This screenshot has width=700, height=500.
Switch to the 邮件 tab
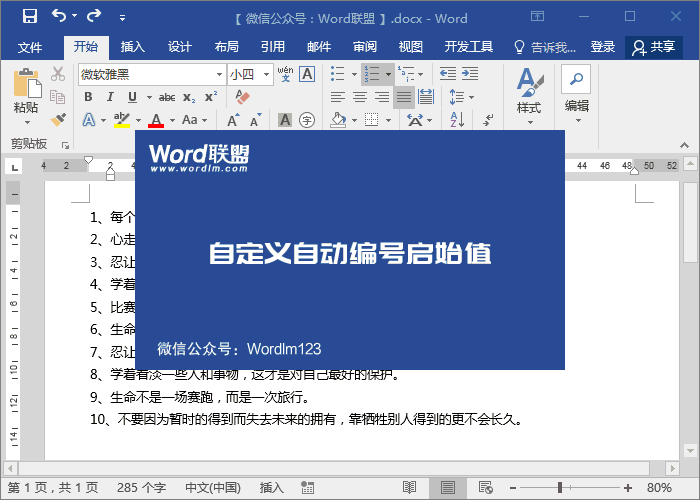[x=319, y=46]
